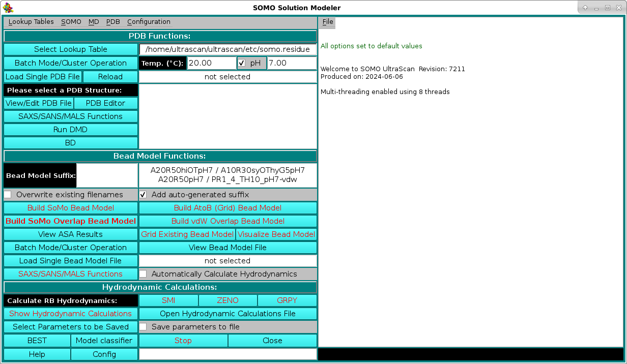Click the Temperature input field

(211, 63)
